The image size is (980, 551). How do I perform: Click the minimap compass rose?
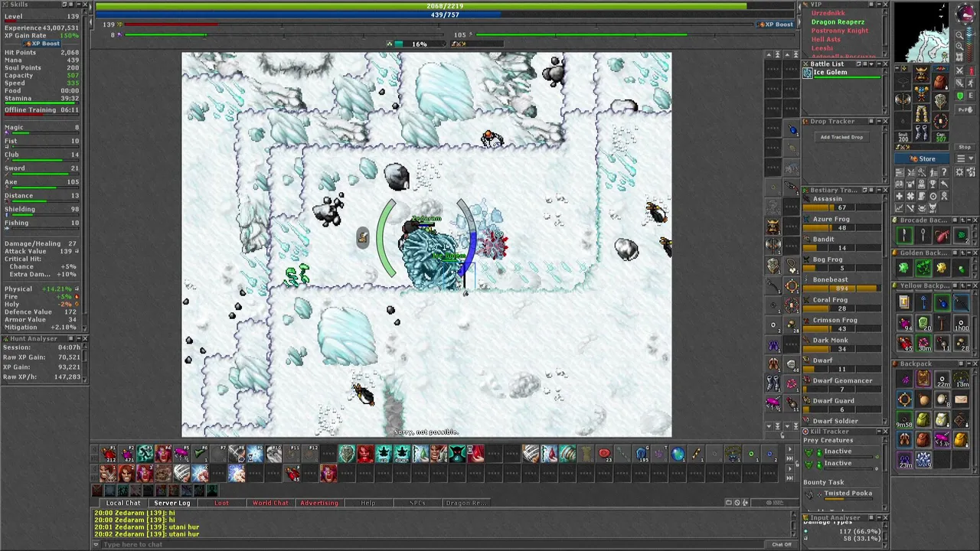tap(966, 13)
